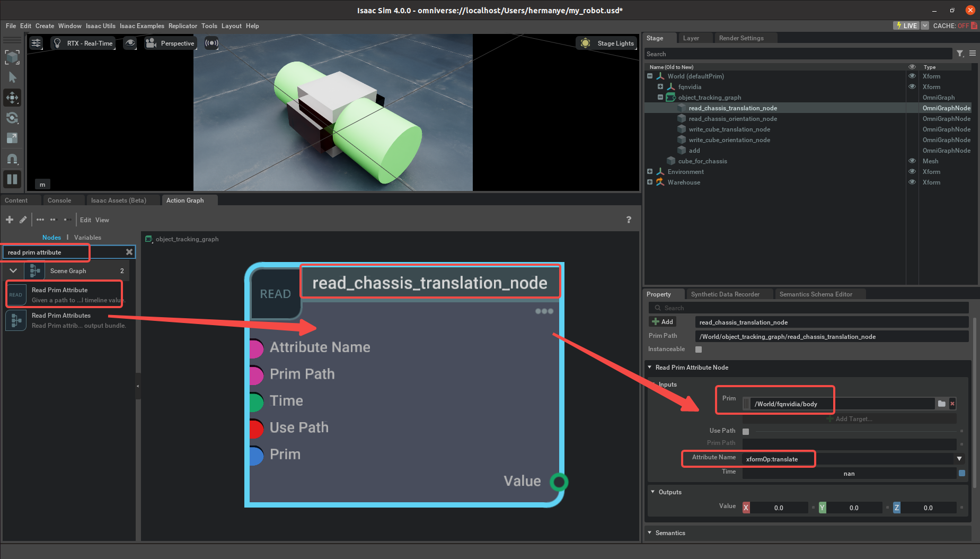Click the pencil edit graph icon
Image resolution: width=980 pixels, height=559 pixels.
click(23, 220)
